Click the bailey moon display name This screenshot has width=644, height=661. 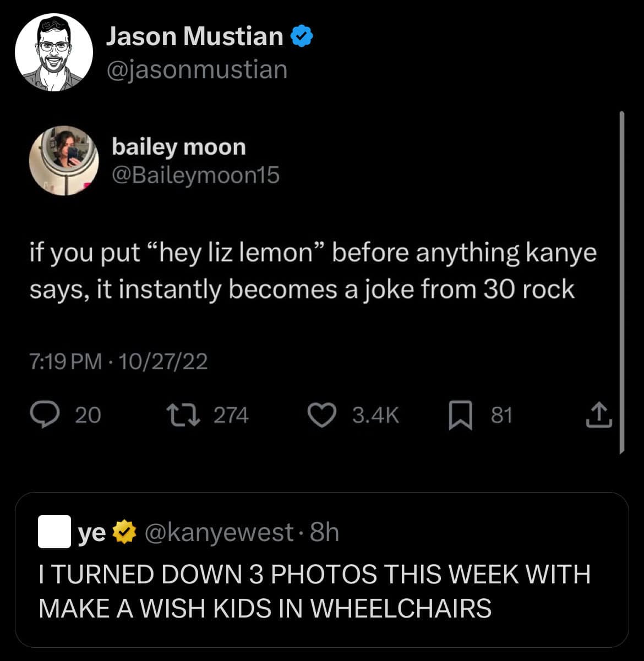click(179, 147)
